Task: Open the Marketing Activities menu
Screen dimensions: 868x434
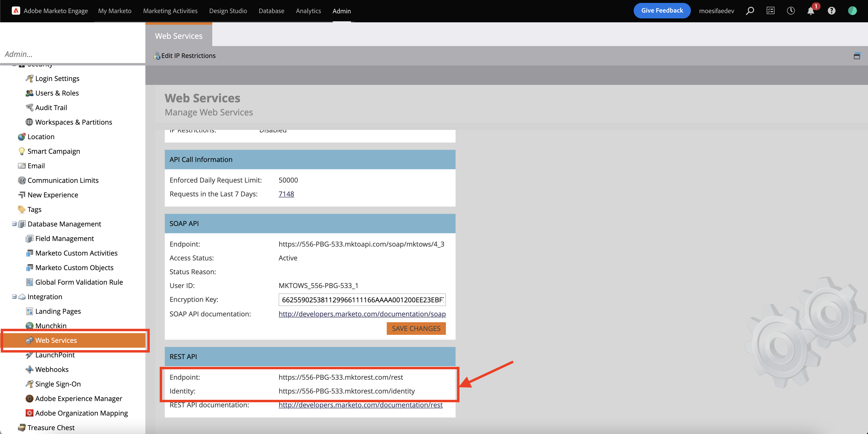Action: 170,11
